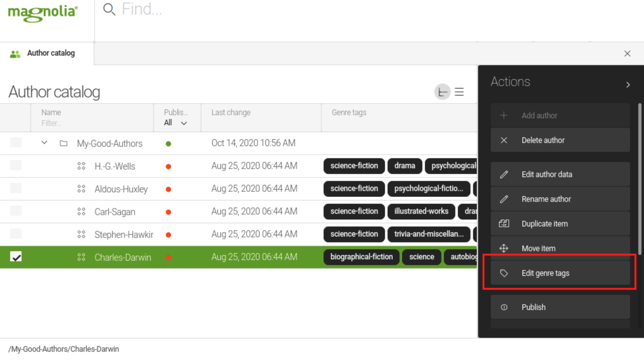Click the Publish info icon

504,307
